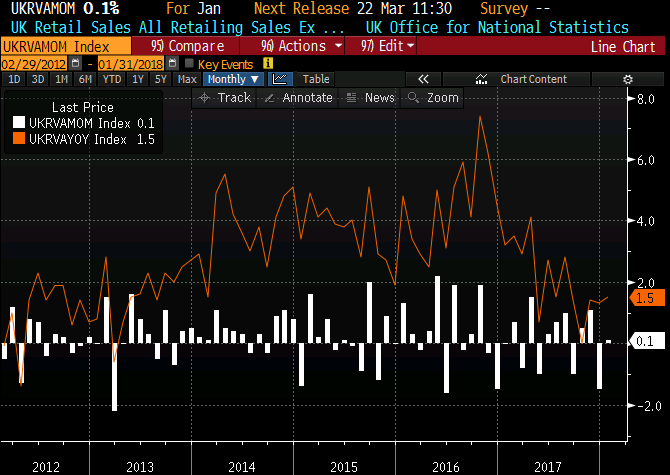The image size is (670, 475).
Task: Click the start date field 02/29/2012
Action: [34, 64]
